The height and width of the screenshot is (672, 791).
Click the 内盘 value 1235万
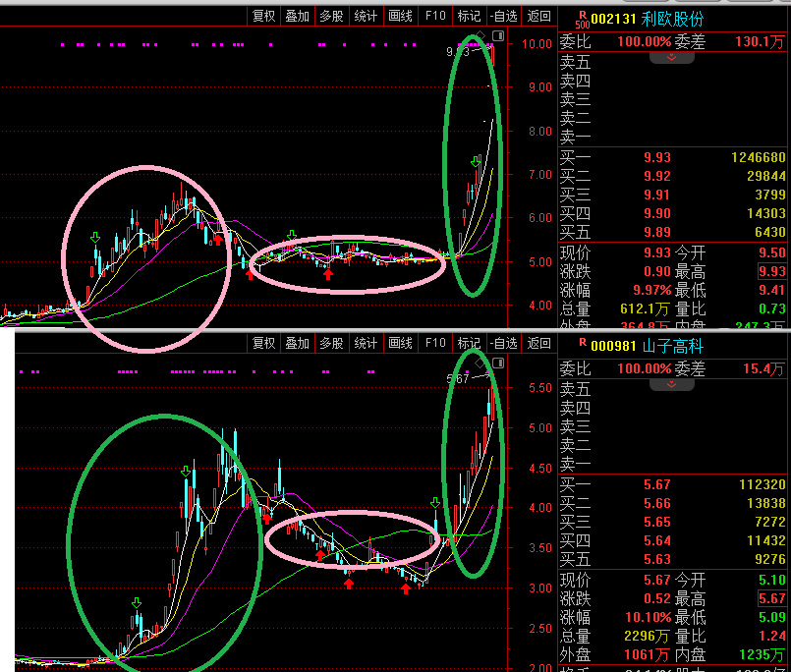tap(763, 655)
